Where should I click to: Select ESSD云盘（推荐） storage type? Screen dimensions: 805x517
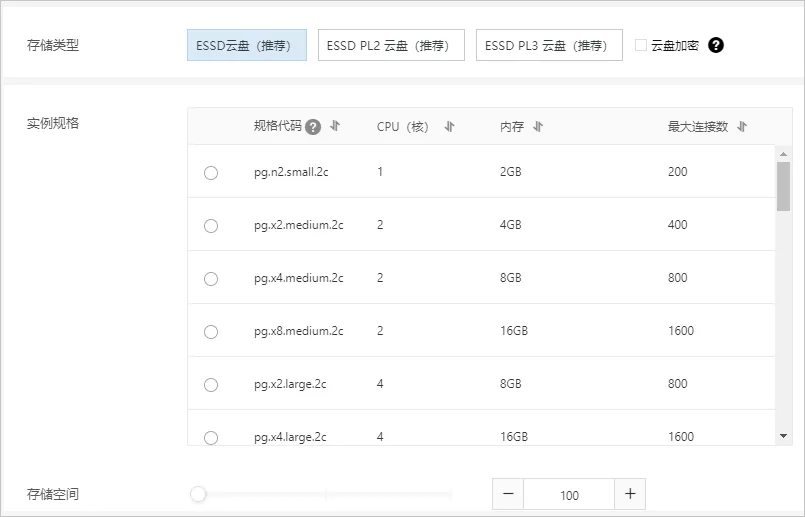pos(246,45)
